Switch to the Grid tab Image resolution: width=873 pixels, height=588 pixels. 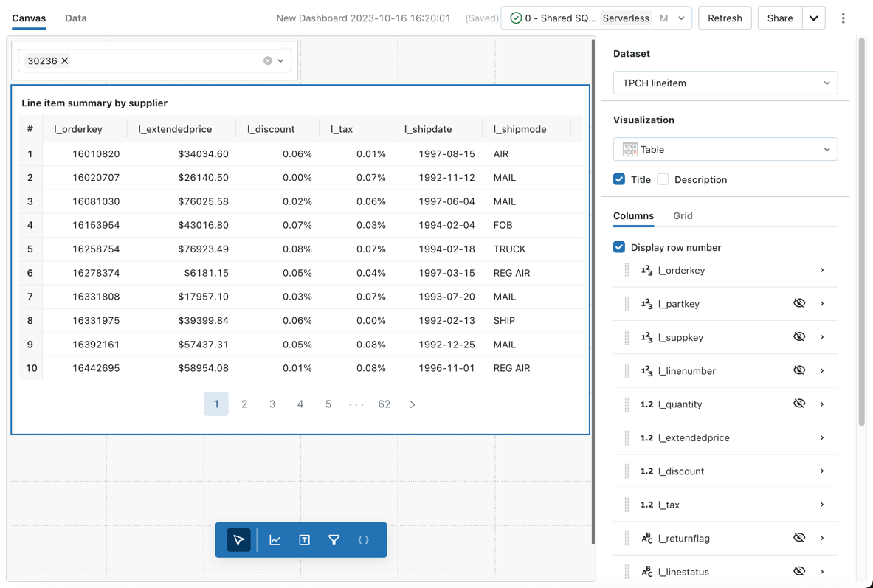pyautogui.click(x=683, y=215)
